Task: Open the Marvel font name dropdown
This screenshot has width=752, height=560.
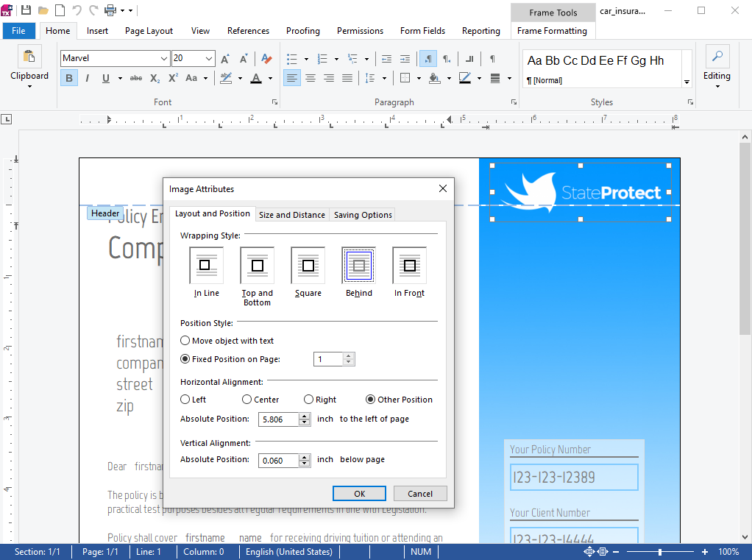Action: click(x=163, y=58)
